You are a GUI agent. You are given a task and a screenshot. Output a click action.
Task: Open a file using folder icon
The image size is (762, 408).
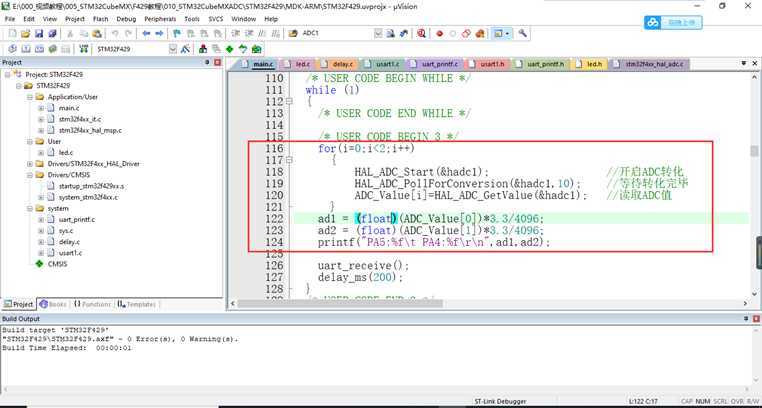[26, 34]
